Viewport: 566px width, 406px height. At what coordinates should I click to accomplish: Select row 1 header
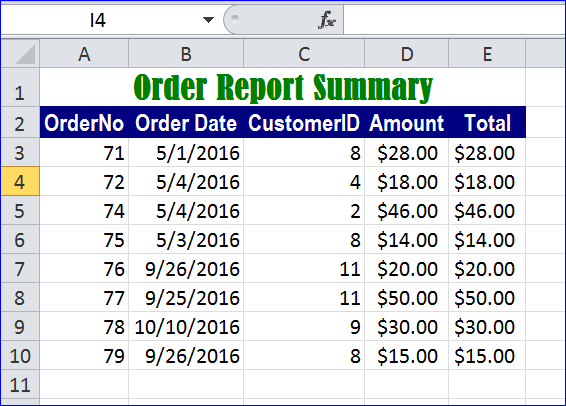point(20,87)
